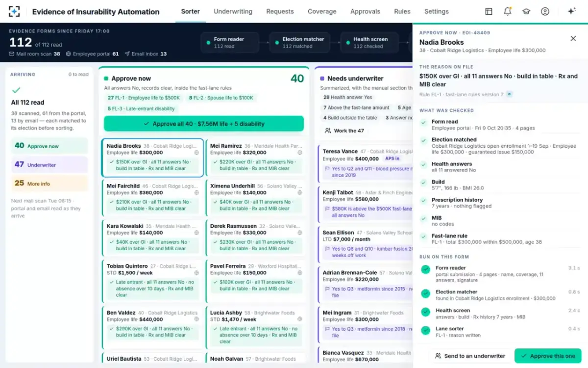This screenshot has height=368, width=588.
Task: Launch the sparkle AI assistant icon
Action: pos(571,11)
